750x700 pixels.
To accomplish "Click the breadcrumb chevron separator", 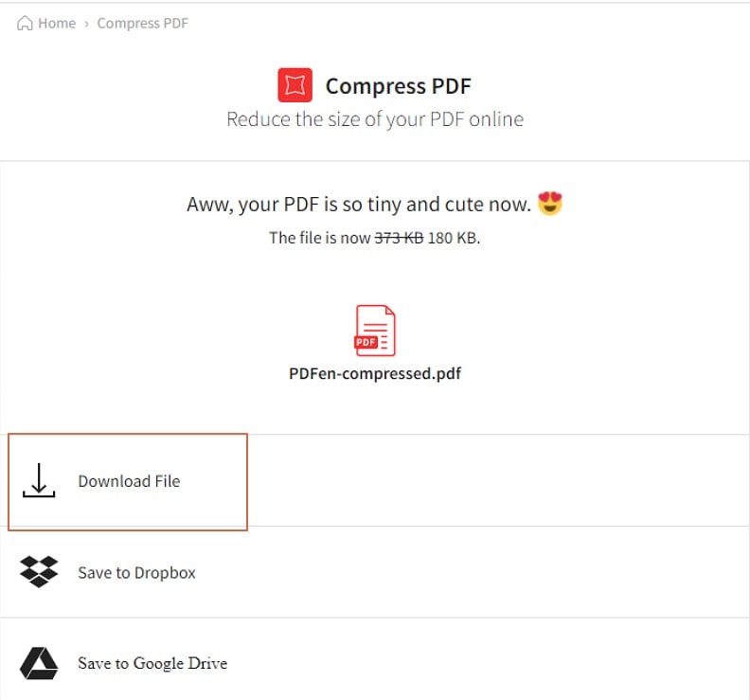I will click(86, 24).
